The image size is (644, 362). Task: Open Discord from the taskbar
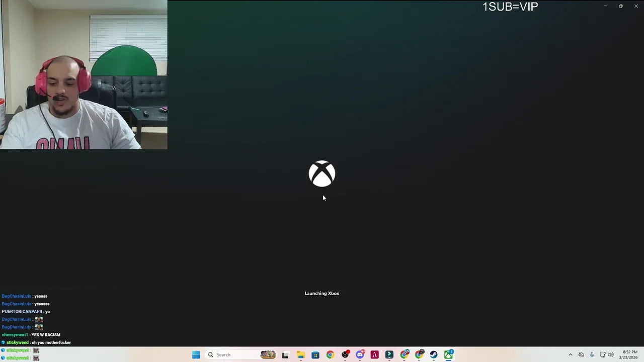[360, 354]
